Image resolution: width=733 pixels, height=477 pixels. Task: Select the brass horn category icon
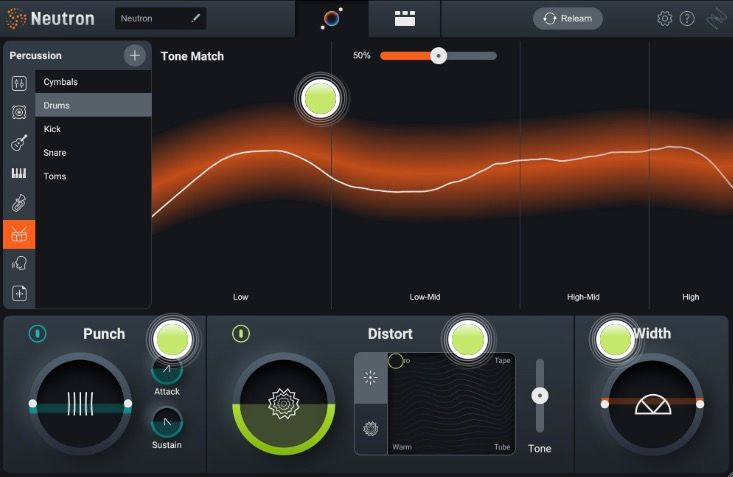point(19,203)
